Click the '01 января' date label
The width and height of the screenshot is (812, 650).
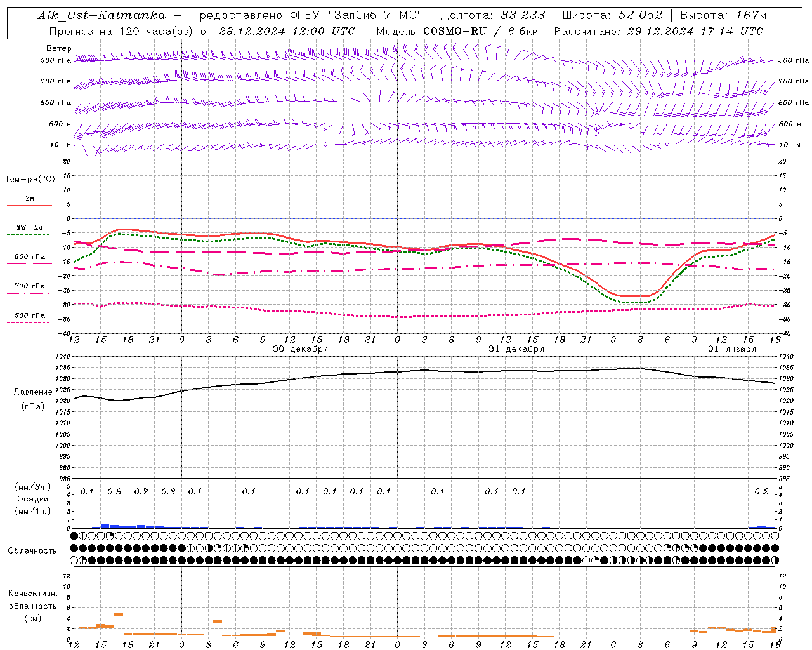click(732, 349)
